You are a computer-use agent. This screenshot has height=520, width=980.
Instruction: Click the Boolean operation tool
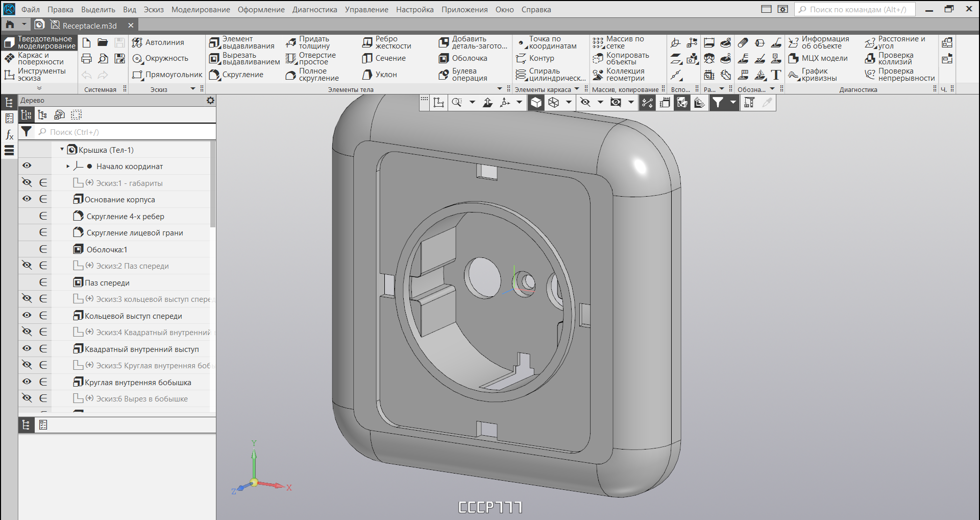463,75
